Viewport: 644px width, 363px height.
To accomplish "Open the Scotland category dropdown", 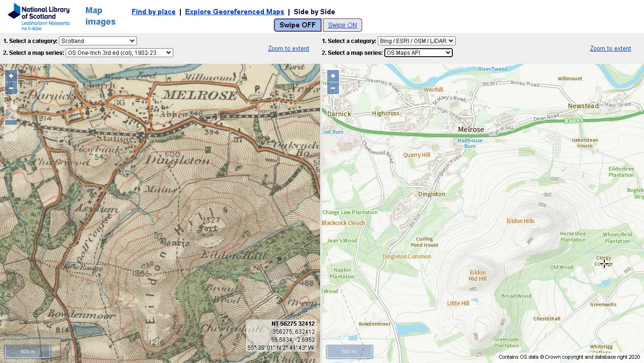I will (97, 41).
